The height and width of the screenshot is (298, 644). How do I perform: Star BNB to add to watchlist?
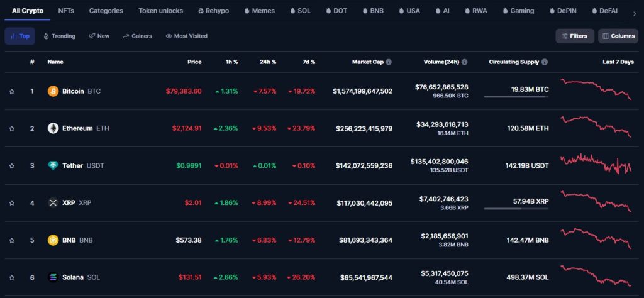12,240
